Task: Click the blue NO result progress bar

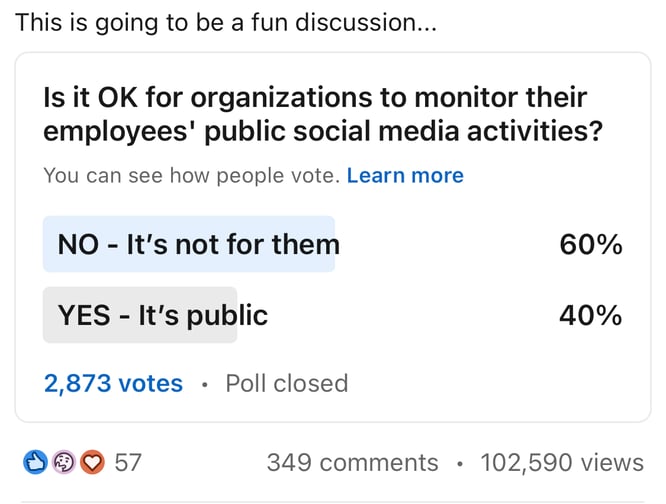Action: click(189, 244)
